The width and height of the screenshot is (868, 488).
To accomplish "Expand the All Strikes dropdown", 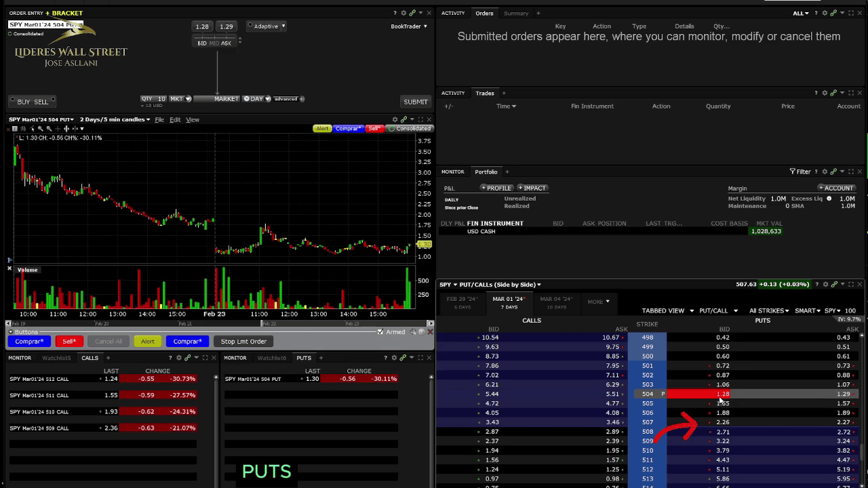I will pos(768,310).
